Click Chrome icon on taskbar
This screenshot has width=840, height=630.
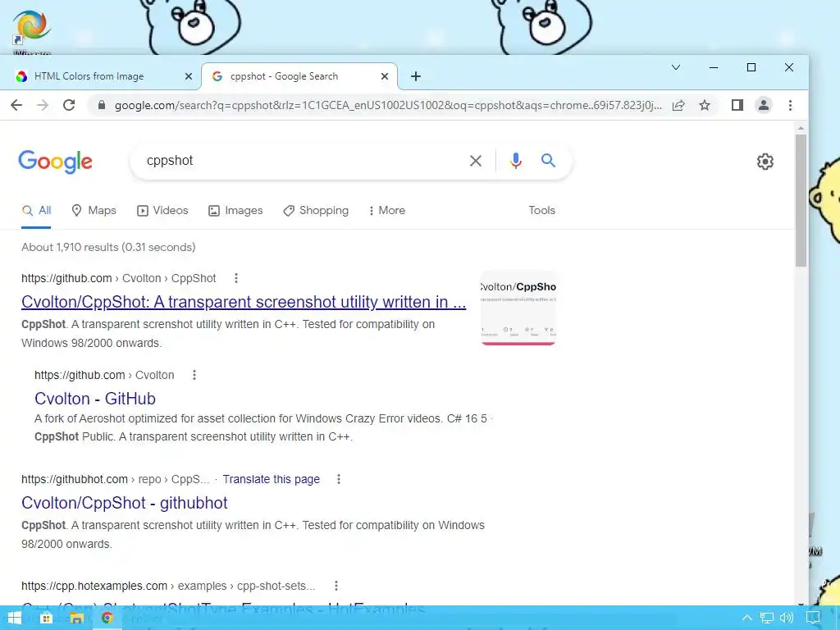[x=107, y=619]
